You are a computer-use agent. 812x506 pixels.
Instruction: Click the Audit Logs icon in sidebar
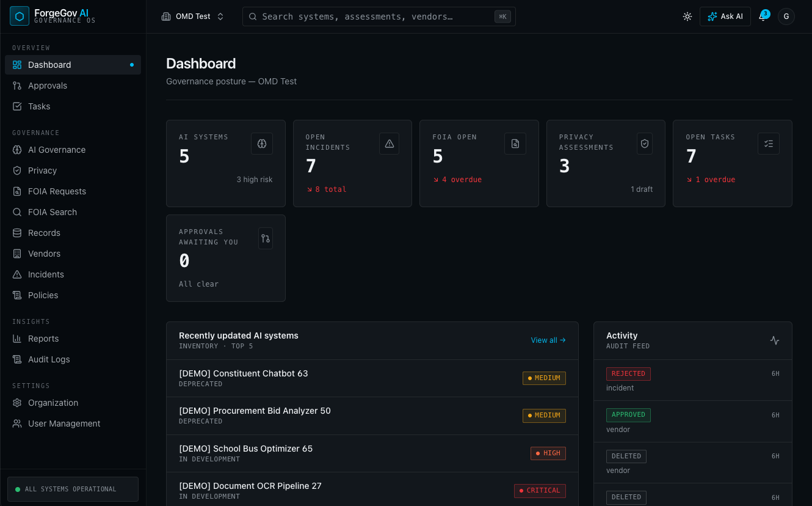click(x=17, y=359)
